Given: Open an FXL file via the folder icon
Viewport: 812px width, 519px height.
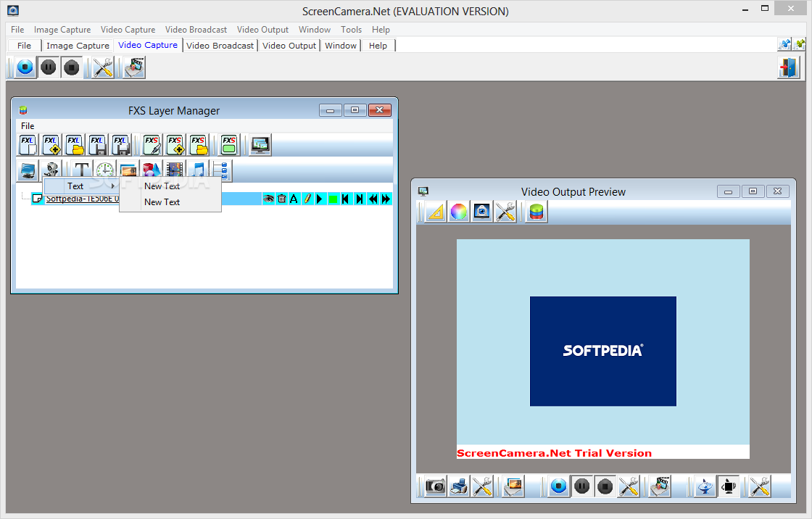Looking at the screenshot, I should click(74, 145).
